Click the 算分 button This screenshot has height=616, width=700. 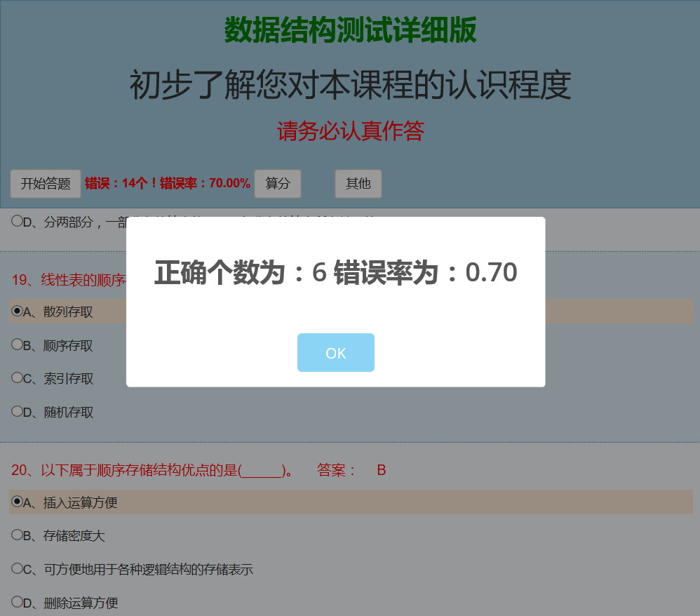pyautogui.click(x=277, y=183)
